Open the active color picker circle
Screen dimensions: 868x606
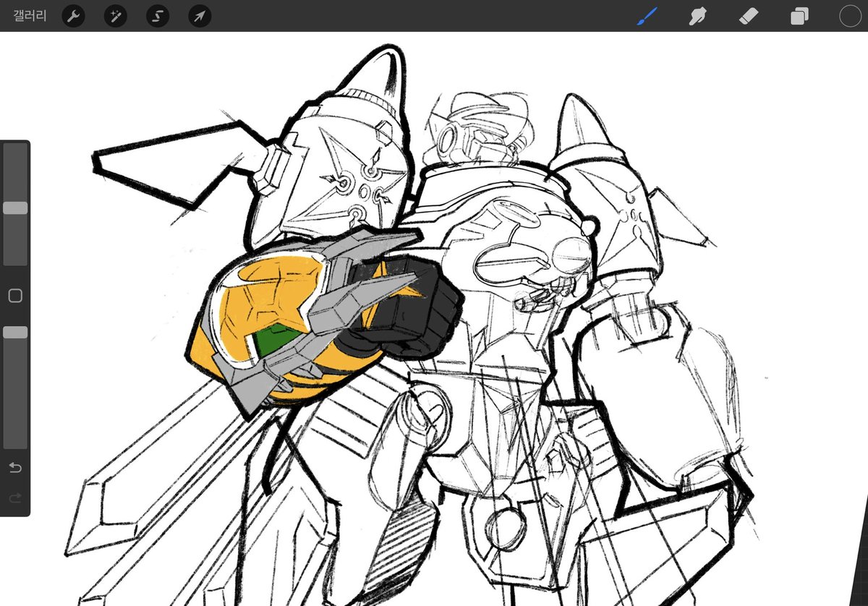click(850, 16)
